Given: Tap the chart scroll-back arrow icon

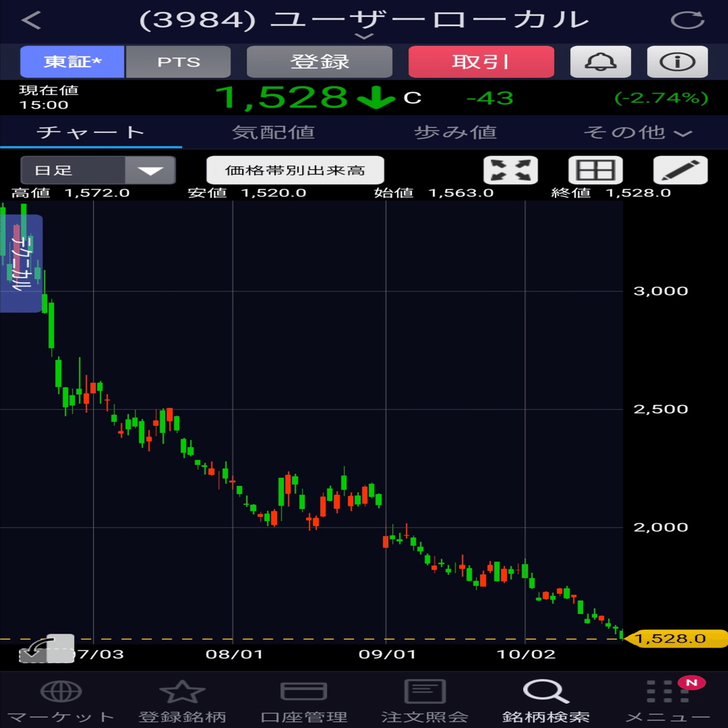Looking at the screenshot, I should pos(47,648).
